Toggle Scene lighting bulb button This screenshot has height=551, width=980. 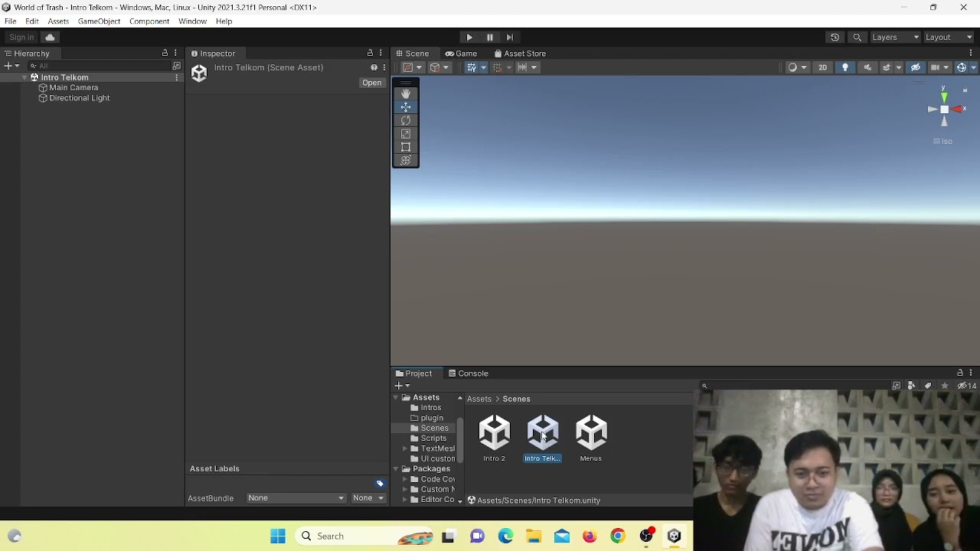pos(845,67)
